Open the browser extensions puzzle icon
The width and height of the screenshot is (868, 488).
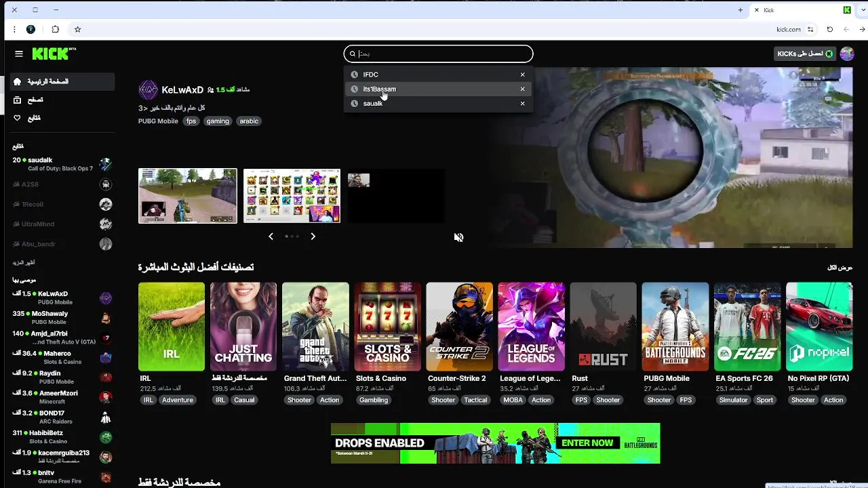click(56, 29)
